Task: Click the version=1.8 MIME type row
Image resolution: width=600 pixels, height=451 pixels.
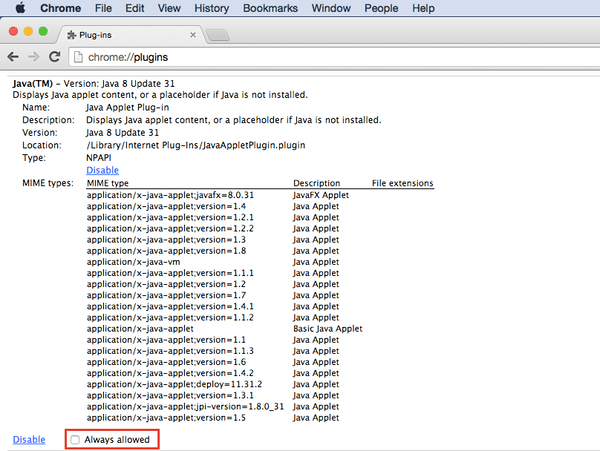Action: click(x=166, y=251)
